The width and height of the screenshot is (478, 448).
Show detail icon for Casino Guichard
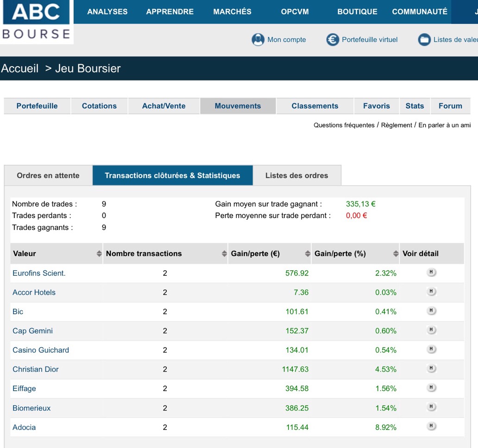(431, 348)
